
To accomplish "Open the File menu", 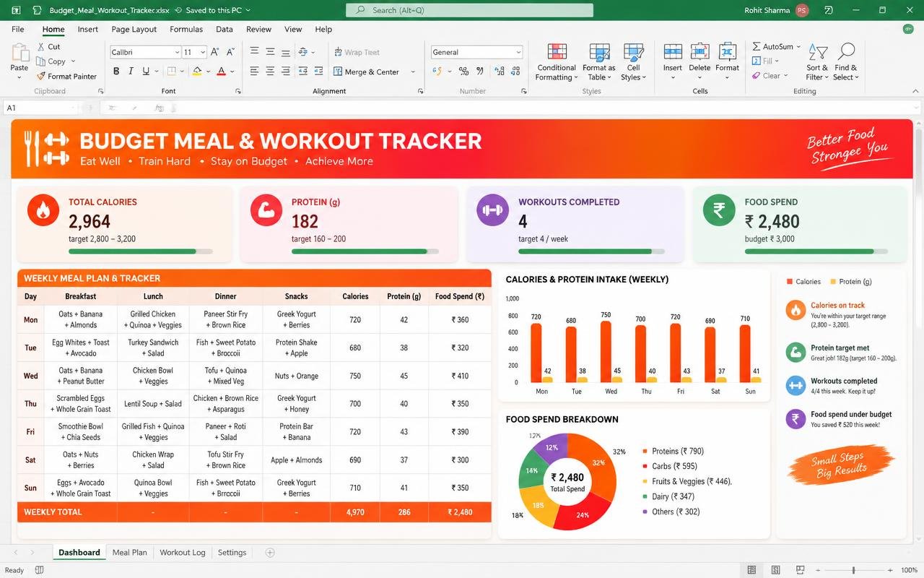I will [x=17, y=30].
